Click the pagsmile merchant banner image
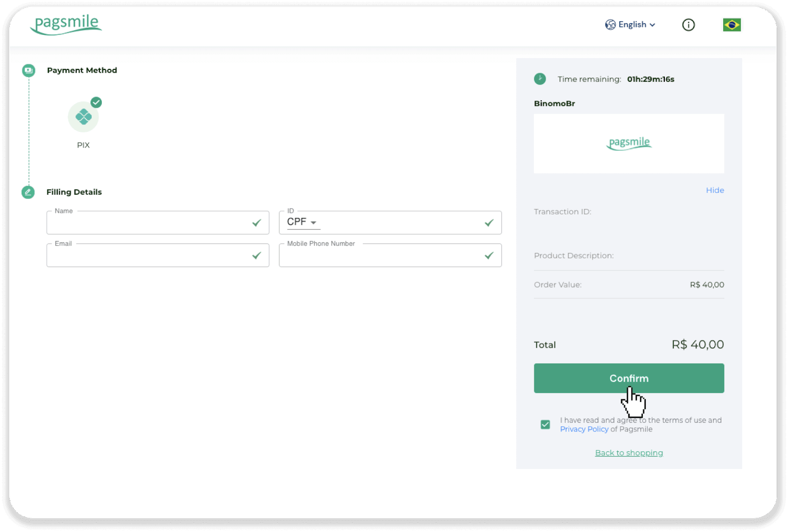The height and width of the screenshot is (532, 788). click(x=629, y=143)
